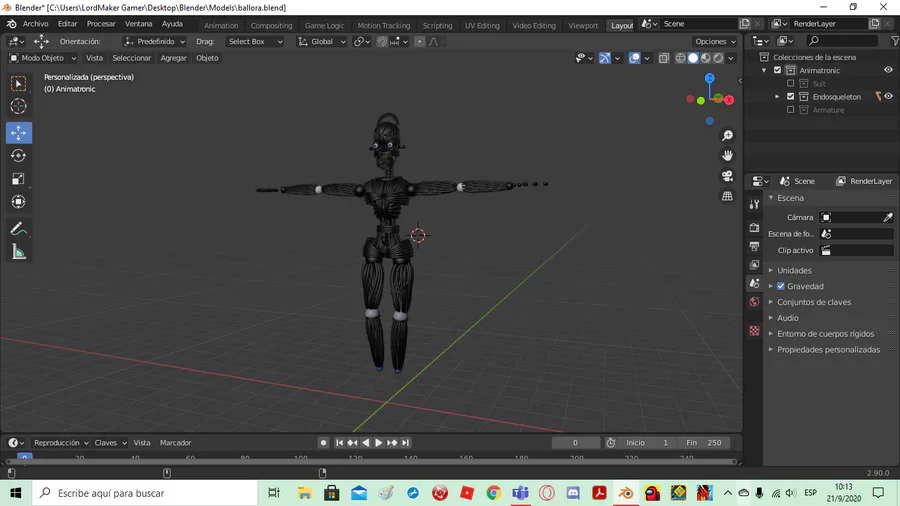900x506 pixels.
Task: Open the Agregar menu in viewport header
Action: coord(173,58)
